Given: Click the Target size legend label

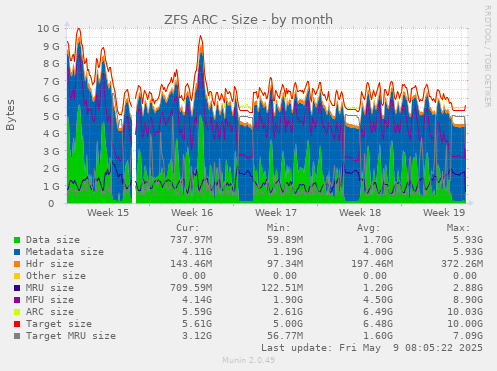Looking at the screenshot, I should click(x=59, y=324).
